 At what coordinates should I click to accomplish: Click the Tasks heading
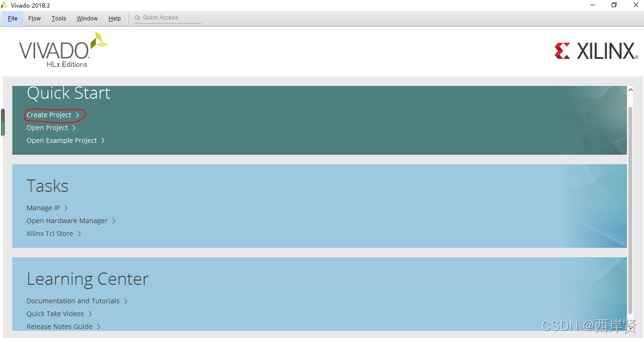coord(47,186)
